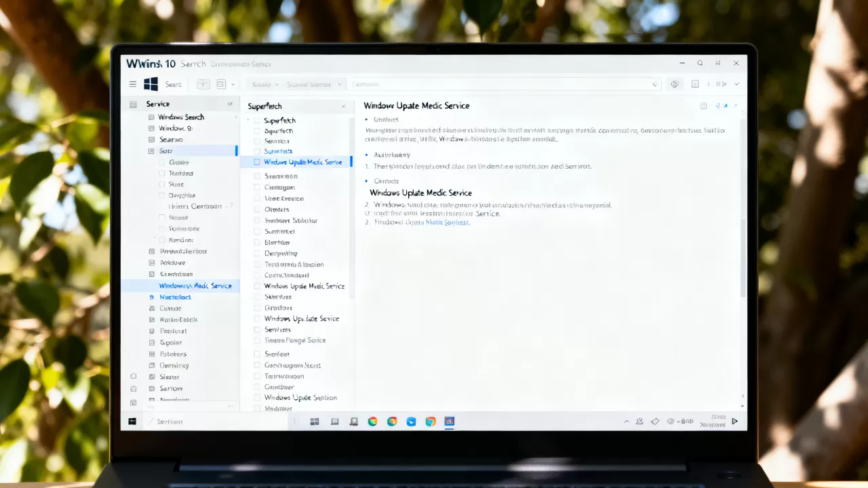
Task: Tick the highlighted Windows Update Medic Service checkbox
Action: tap(257, 163)
